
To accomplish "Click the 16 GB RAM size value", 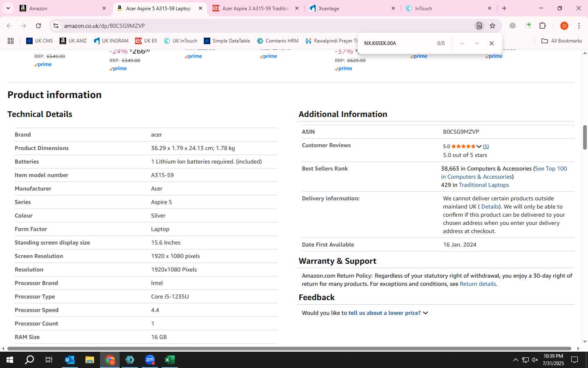I will pyautogui.click(x=159, y=337).
